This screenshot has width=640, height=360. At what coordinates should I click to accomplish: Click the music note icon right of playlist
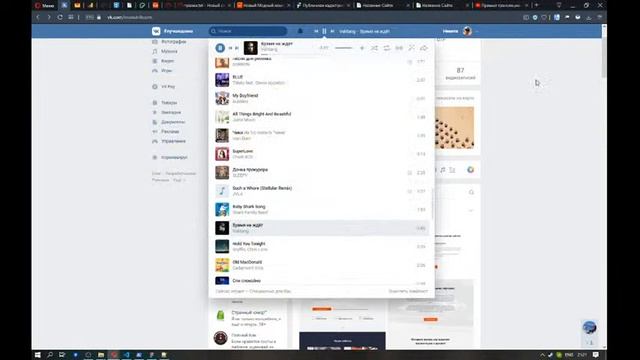[x=443, y=170]
